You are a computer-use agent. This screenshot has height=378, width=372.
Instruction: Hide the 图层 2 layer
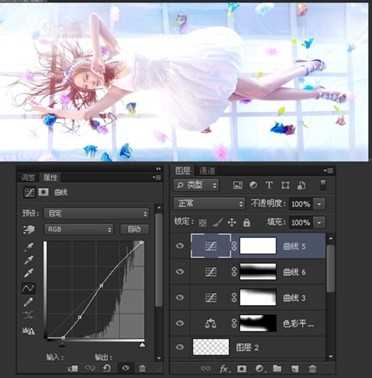tap(180, 347)
